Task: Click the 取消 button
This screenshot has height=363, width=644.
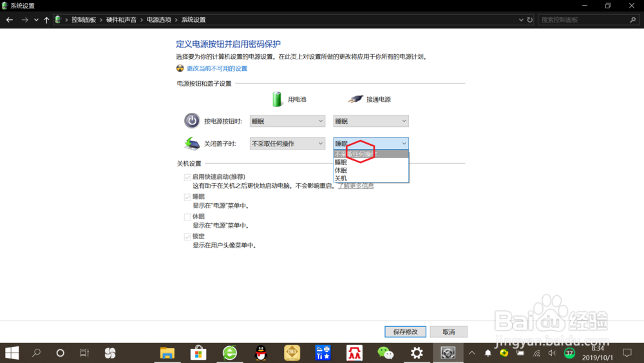Action: point(448,332)
